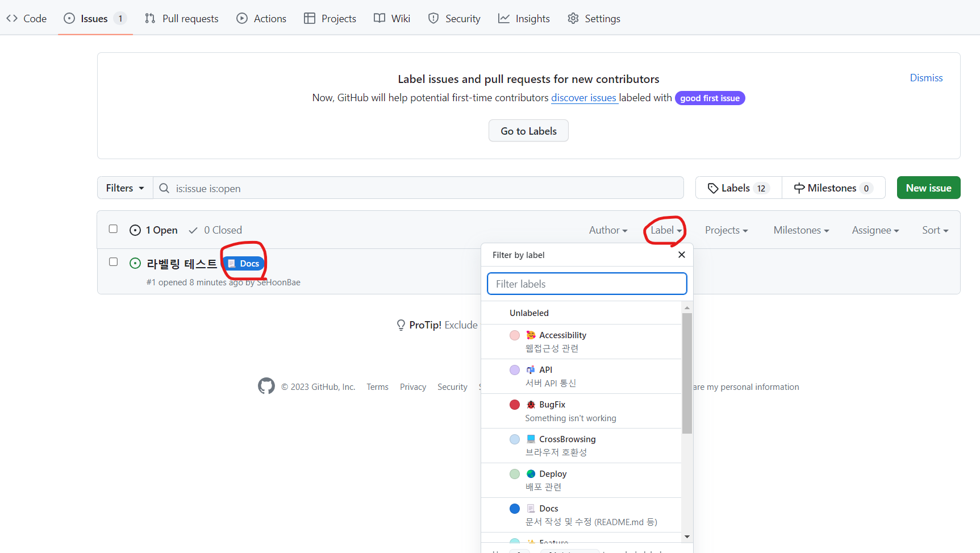Screen dimensions: 980x553
Task: Click the Code brackets icon
Action: tap(12, 18)
